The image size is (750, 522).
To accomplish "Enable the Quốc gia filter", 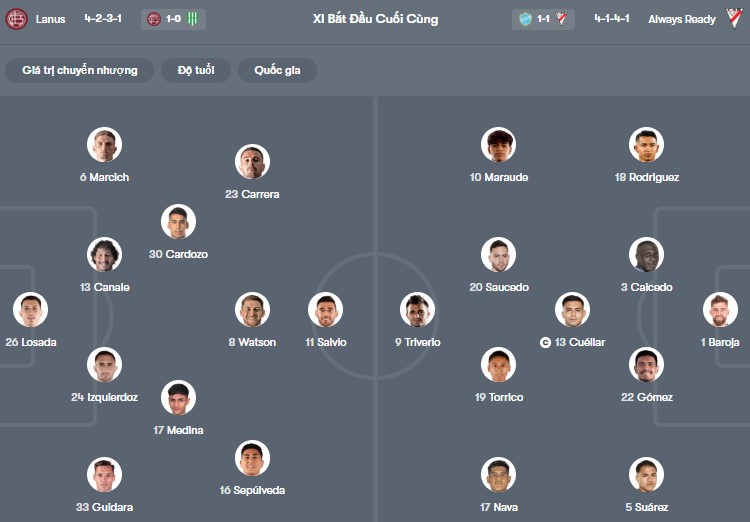I will (277, 70).
